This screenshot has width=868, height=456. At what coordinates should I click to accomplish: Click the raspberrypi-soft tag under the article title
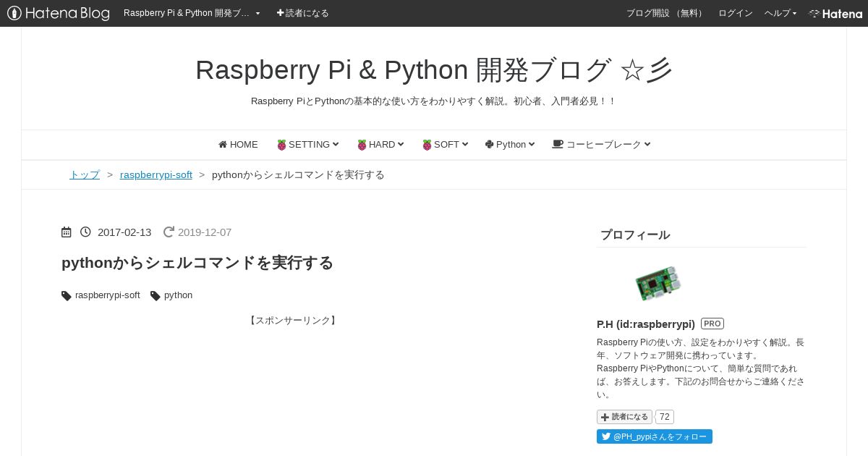(108, 295)
